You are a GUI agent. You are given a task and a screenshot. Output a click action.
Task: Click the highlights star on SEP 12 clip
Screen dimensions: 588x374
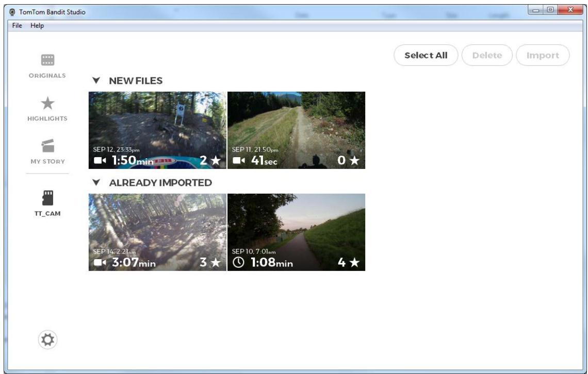coord(215,161)
